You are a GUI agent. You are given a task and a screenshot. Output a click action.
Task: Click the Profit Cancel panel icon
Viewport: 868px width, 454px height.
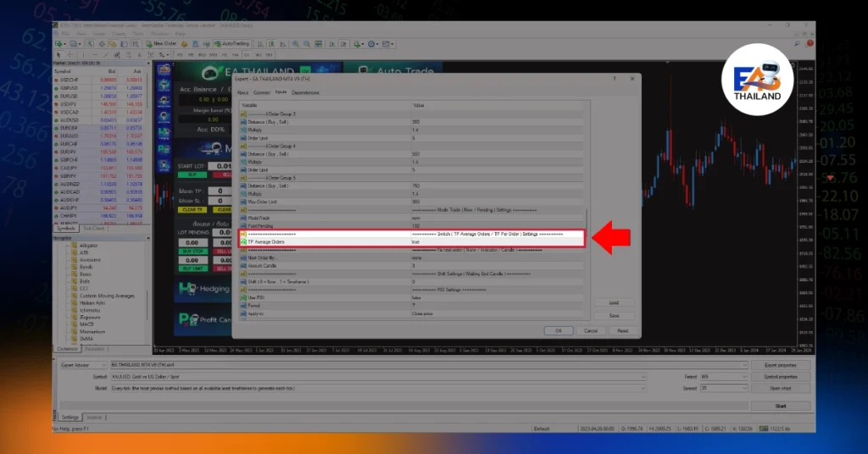coord(186,318)
